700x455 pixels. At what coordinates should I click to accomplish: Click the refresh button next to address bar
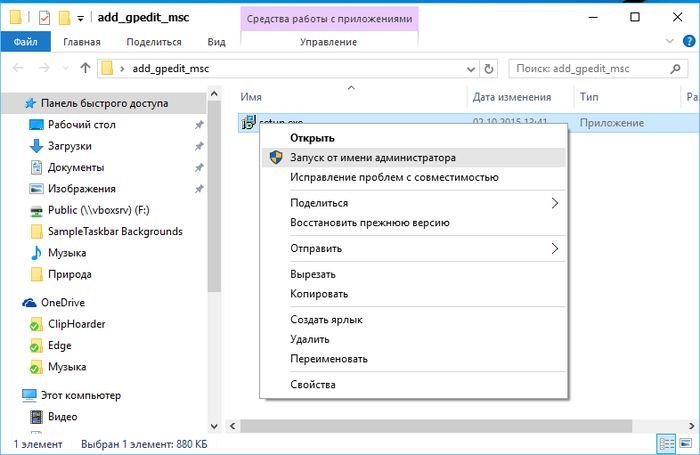pos(488,69)
